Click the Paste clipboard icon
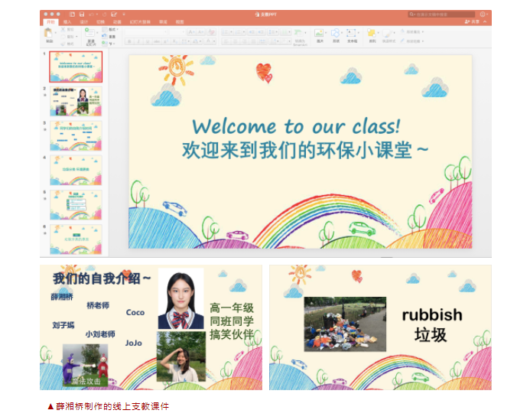 pos(48,33)
